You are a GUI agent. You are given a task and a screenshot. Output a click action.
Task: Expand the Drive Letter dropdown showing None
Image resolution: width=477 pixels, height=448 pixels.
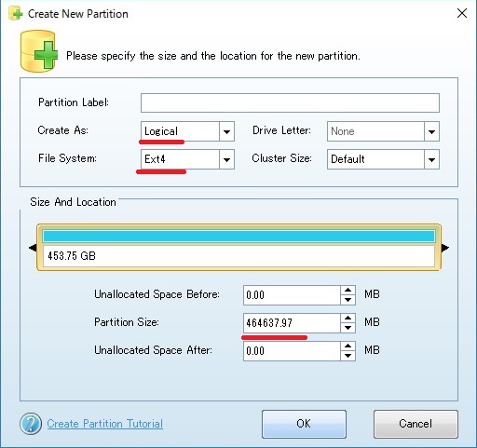pos(383,131)
